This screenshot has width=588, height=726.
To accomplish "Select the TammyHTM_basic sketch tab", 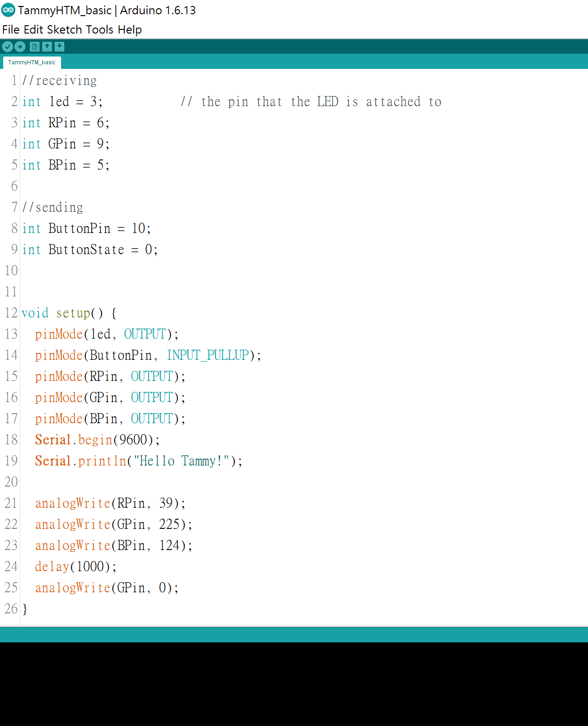I will (x=32, y=62).
